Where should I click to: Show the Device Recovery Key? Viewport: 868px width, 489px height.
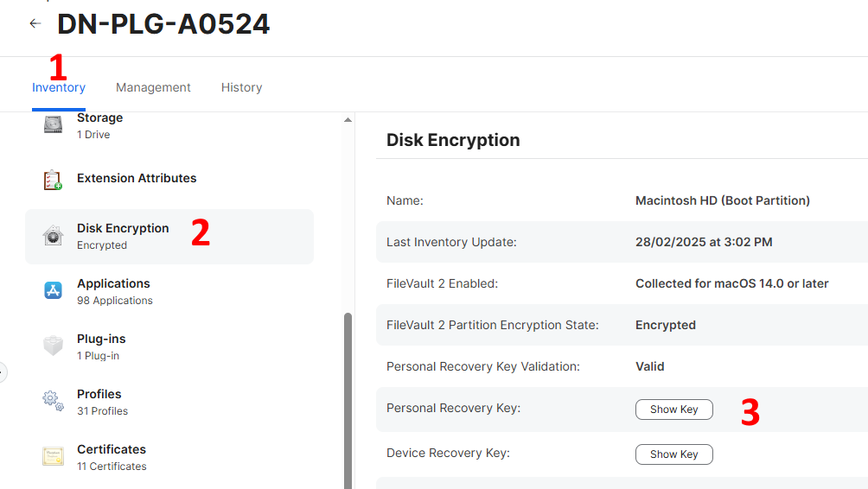(x=673, y=454)
